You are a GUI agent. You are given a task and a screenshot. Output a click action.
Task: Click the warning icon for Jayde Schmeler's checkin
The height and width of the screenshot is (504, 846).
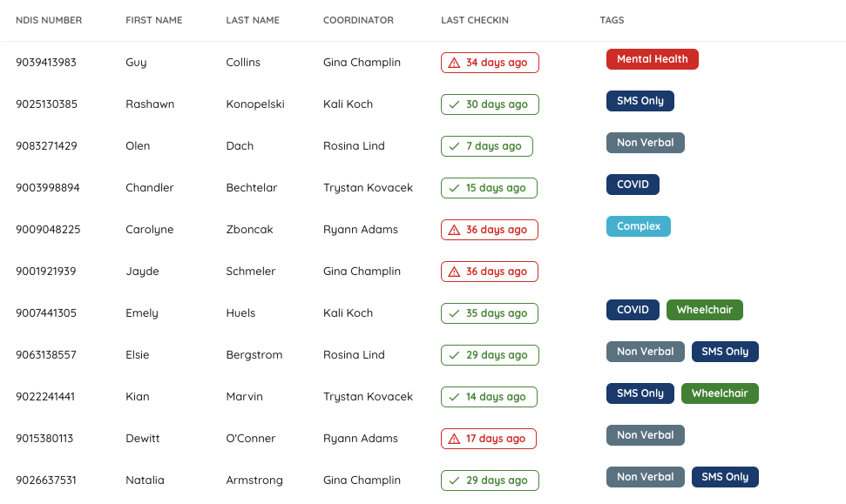454,272
